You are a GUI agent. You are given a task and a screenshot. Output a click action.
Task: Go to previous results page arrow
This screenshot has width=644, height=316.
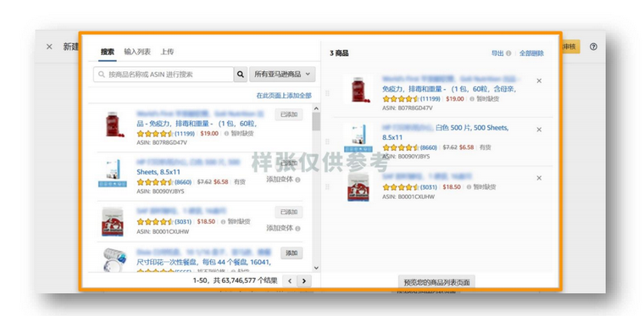(290, 281)
